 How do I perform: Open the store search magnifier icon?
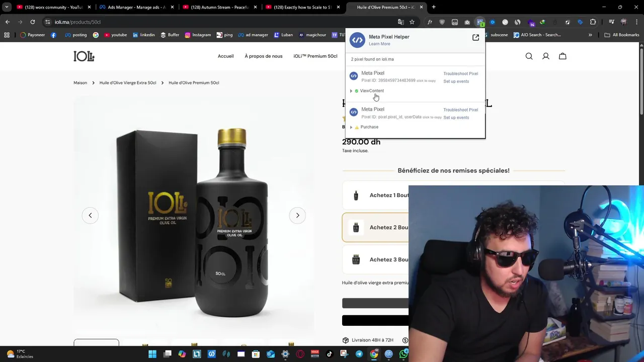point(529,56)
